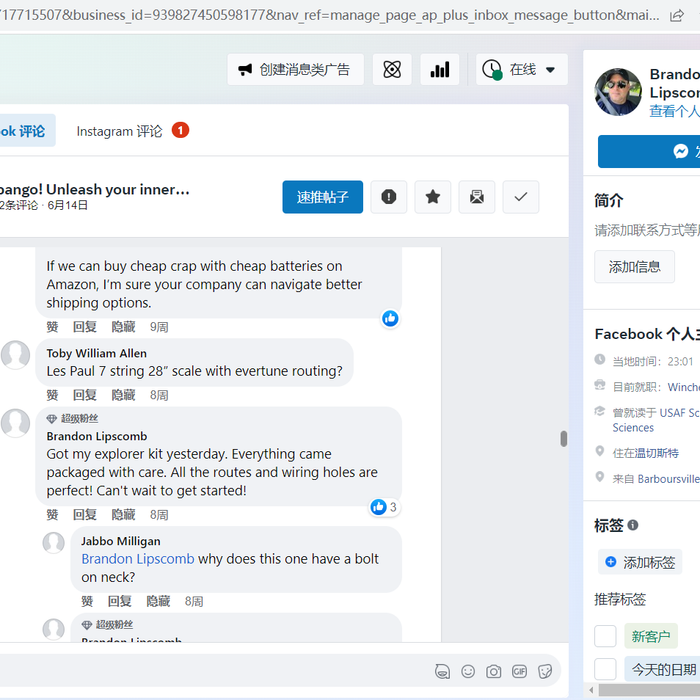Click the comment list vertical scrollbar thumb
The width and height of the screenshot is (700, 700).
[x=564, y=438]
